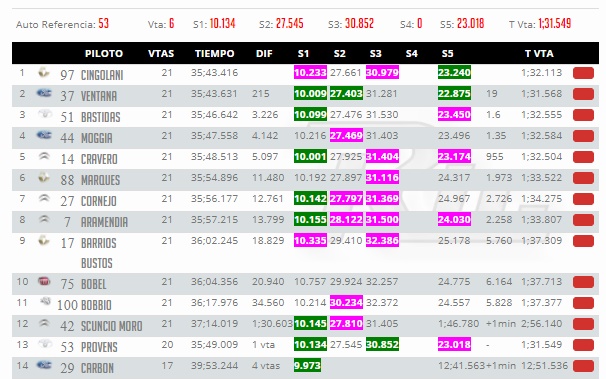Click the Ford logo beside Moggia
606x379 pixels.
(x=44, y=135)
